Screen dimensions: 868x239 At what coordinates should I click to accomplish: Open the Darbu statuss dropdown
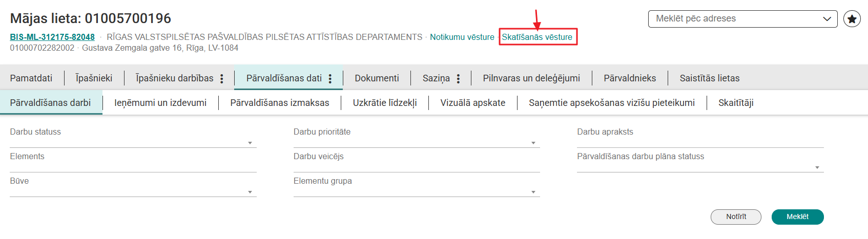tap(133, 143)
